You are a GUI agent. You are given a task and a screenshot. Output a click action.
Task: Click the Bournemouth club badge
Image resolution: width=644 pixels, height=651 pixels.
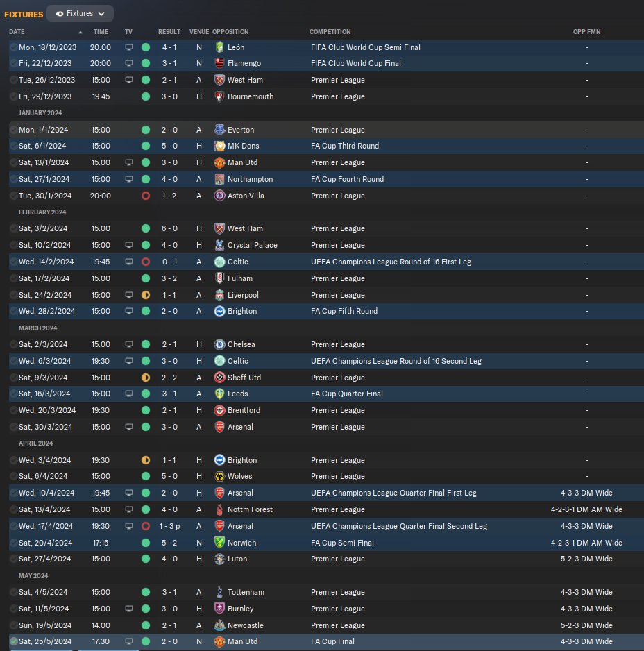(x=219, y=96)
